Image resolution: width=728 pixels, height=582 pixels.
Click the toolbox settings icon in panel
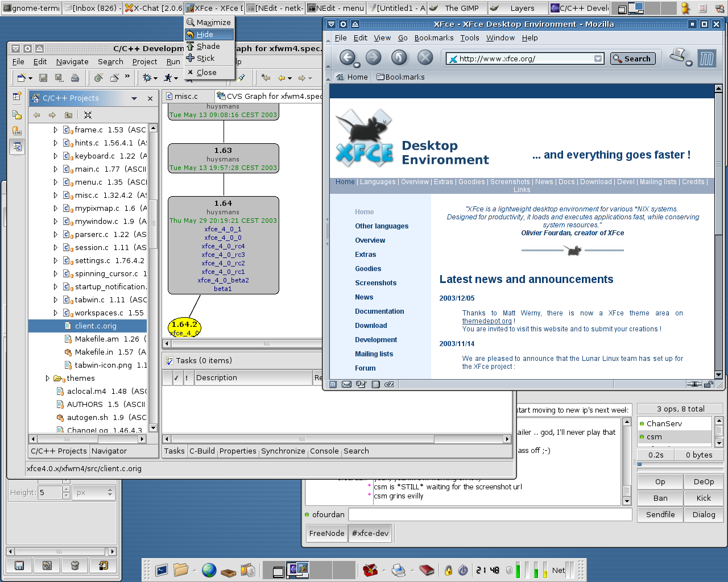370,570
